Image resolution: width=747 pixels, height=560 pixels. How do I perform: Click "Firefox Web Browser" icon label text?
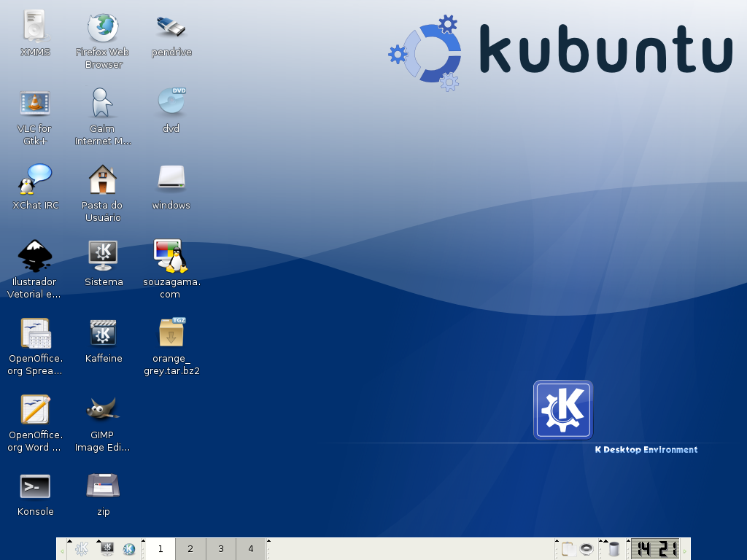103,58
